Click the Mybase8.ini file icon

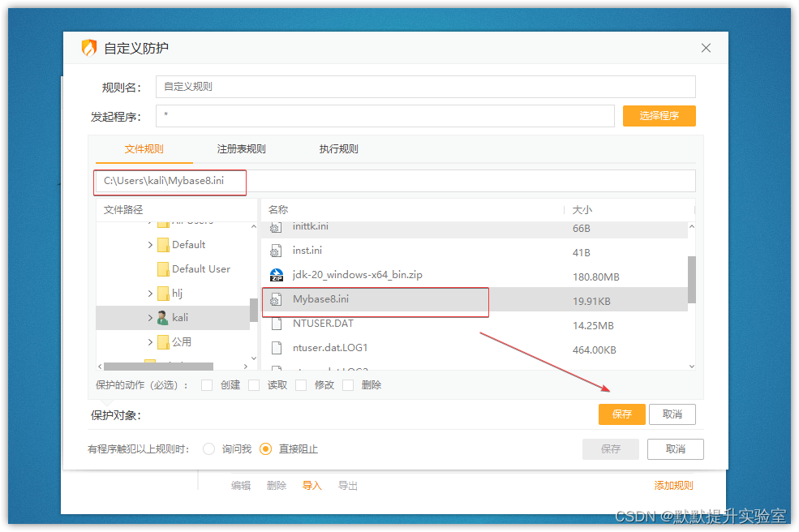276,299
